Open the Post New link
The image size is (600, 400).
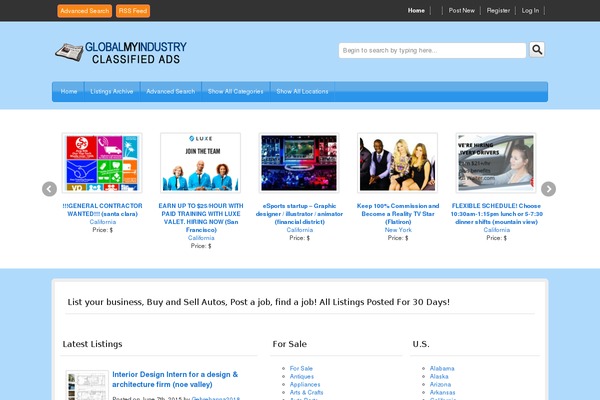(x=461, y=11)
